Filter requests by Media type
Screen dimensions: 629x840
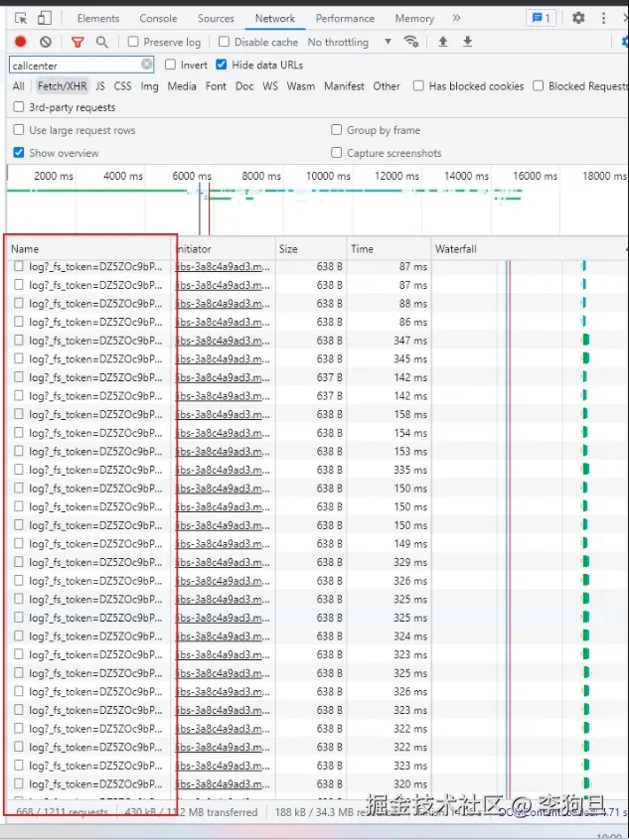[x=182, y=86]
